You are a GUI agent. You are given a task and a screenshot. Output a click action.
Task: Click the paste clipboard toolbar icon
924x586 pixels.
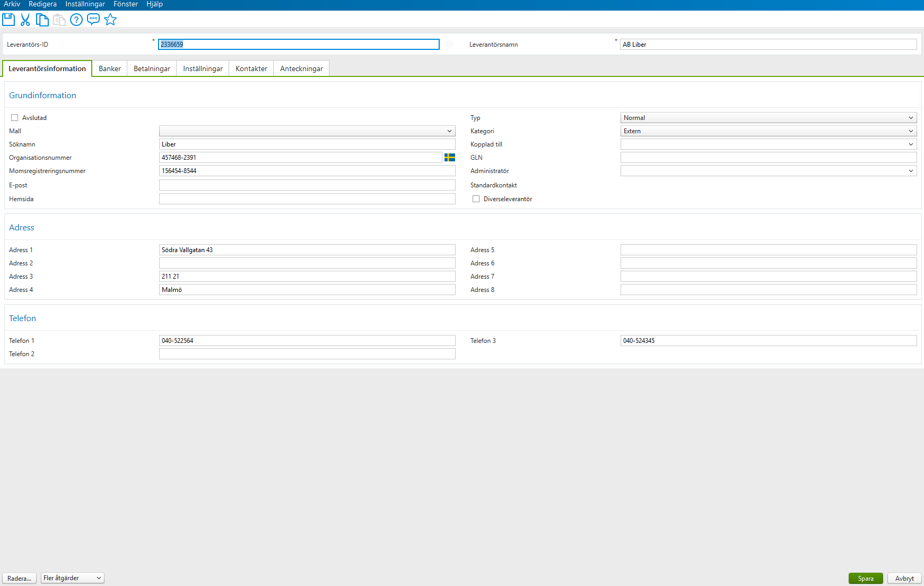(x=59, y=20)
